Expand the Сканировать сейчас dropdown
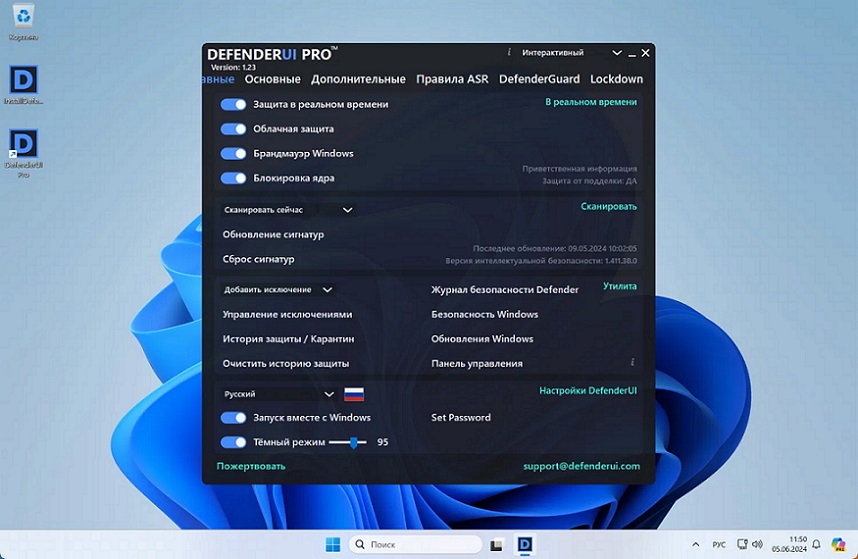Screen dimensions: 858x559 (288, 210)
